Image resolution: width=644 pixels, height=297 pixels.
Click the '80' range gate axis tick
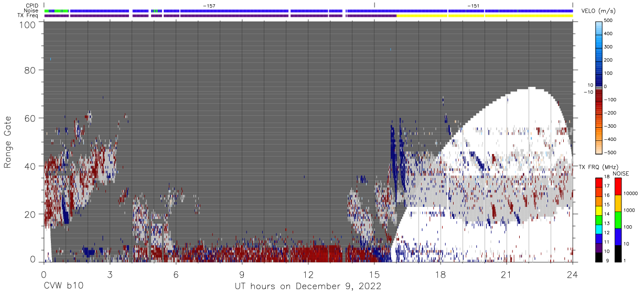[x=30, y=70]
